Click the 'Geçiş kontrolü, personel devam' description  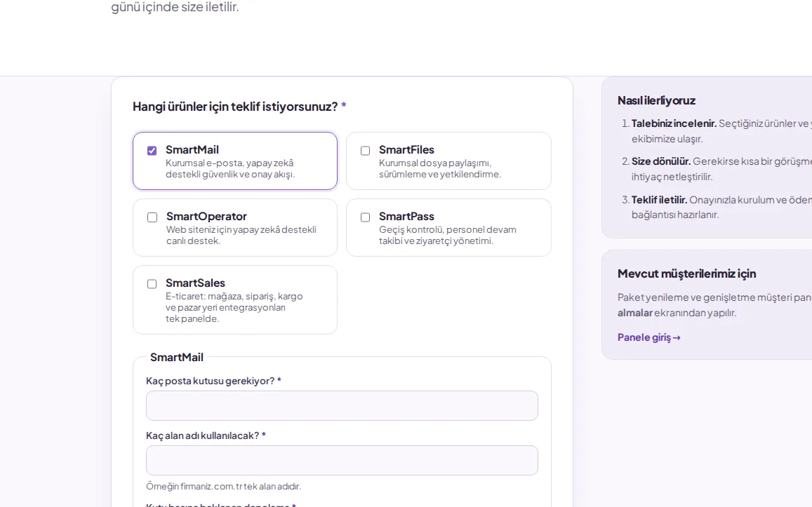(448, 230)
